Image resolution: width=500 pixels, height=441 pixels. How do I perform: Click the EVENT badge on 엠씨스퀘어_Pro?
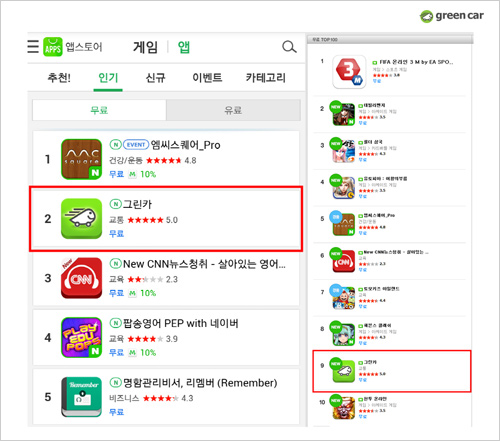click(136, 145)
